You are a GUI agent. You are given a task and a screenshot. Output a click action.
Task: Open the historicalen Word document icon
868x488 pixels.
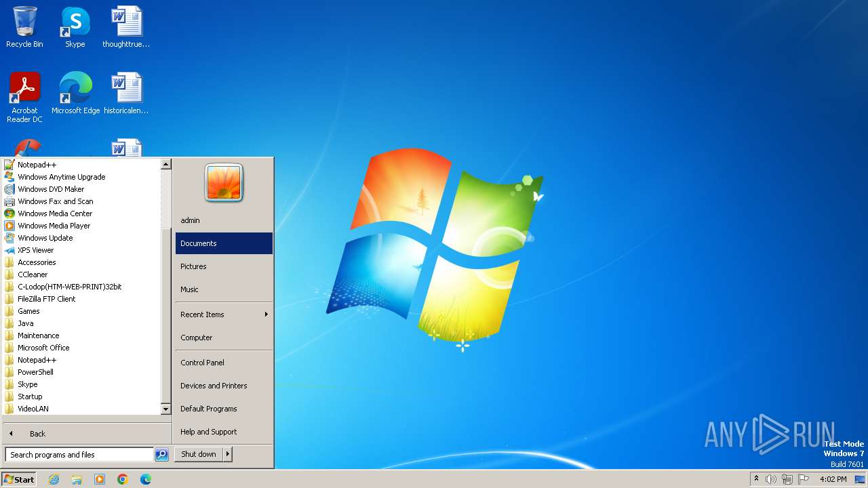tap(126, 94)
